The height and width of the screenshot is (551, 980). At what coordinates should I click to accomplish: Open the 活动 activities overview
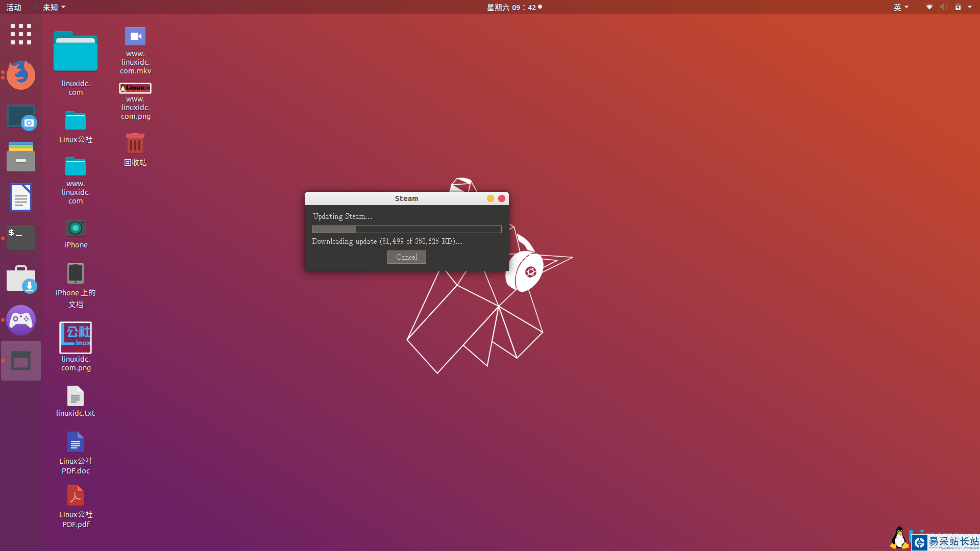coord(14,7)
